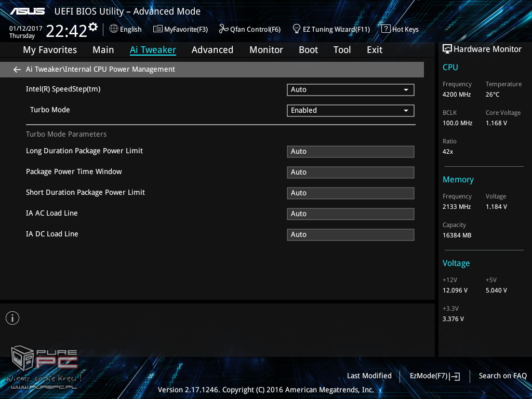532x399 pixels.
Task: Select the Boot tab
Action: (308, 50)
